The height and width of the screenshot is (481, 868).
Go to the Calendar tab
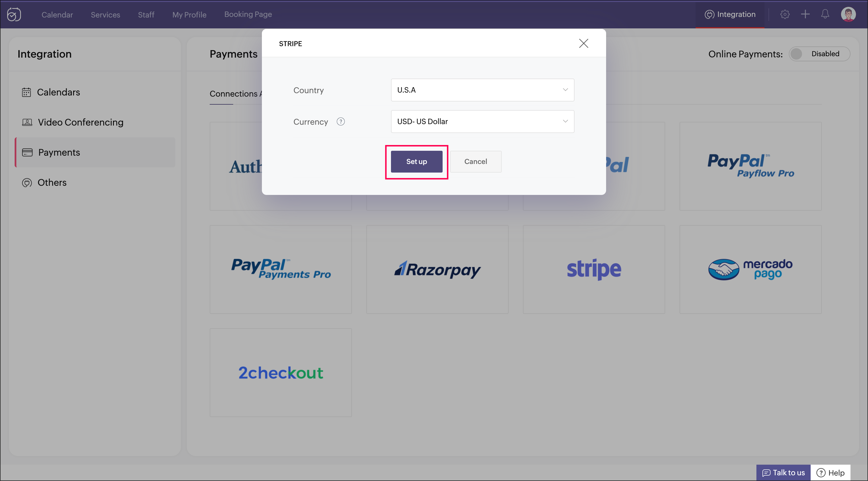click(x=57, y=15)
